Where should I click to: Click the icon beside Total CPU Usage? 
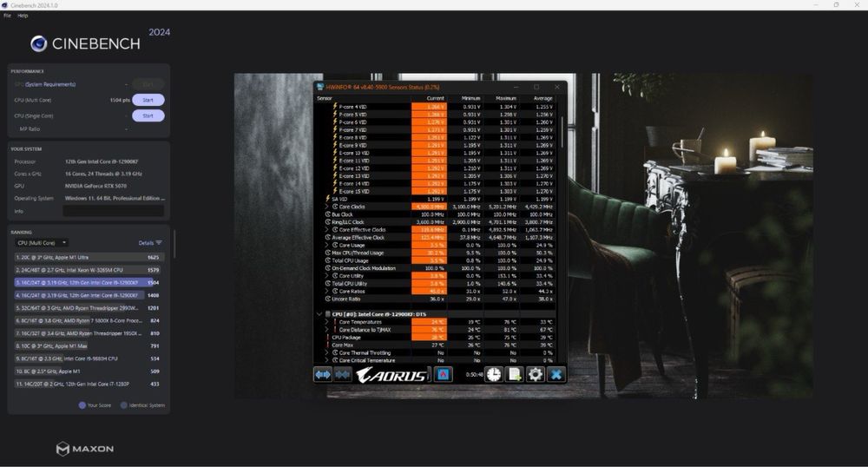328,260
